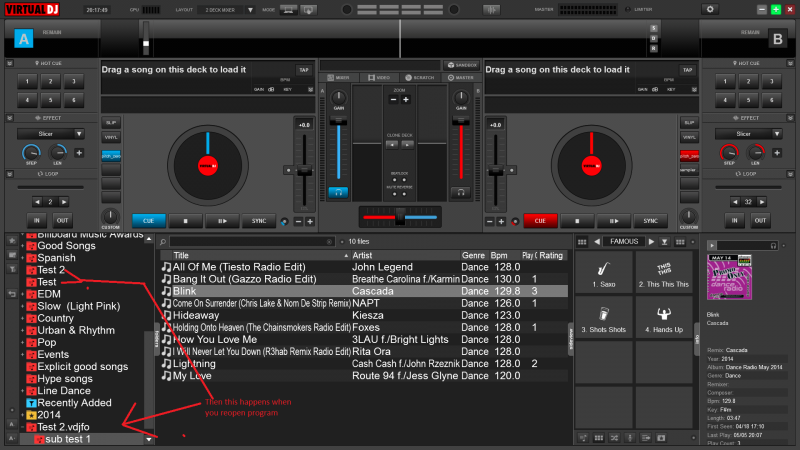The image size is (800, 450).
Task: Toggle the red pitch zero button on deck B
Action: point(689,156)
